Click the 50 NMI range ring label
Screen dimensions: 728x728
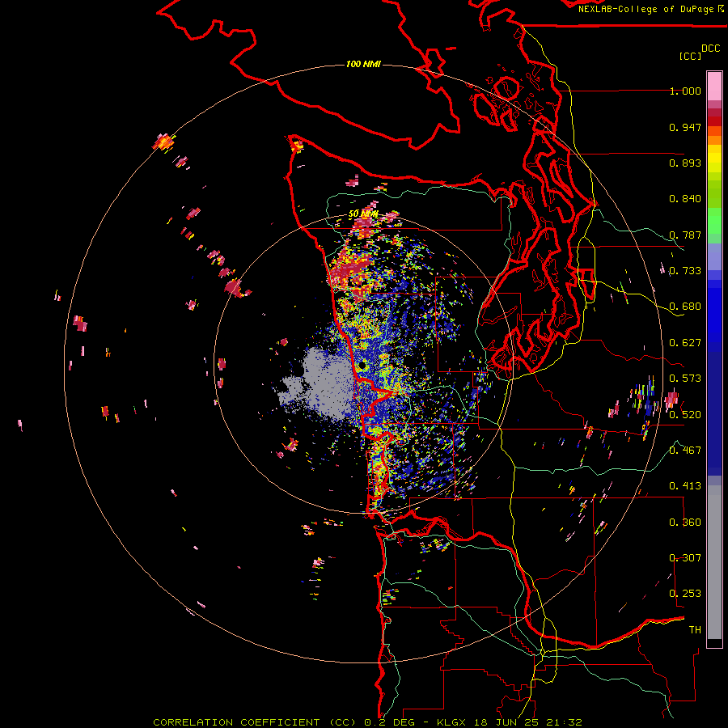[363, 214]
